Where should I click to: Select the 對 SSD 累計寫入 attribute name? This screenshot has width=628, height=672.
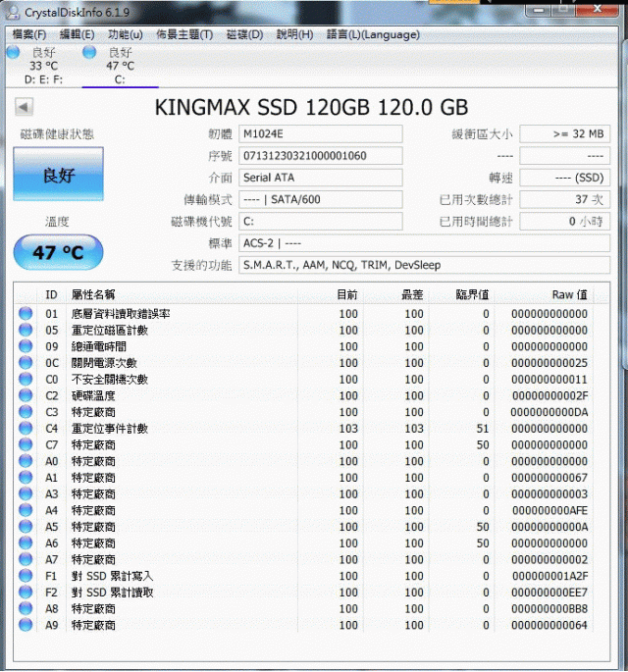click(112, 576)
